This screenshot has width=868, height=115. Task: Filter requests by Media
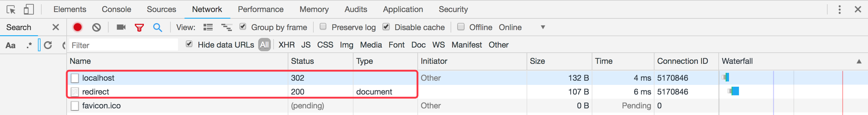pyautogui.click(x=371, y=45)
